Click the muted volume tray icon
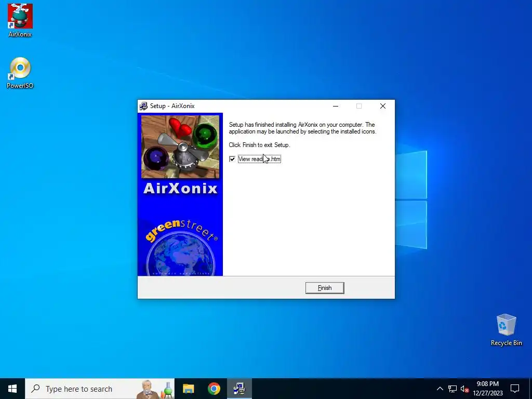 [464, 389]
